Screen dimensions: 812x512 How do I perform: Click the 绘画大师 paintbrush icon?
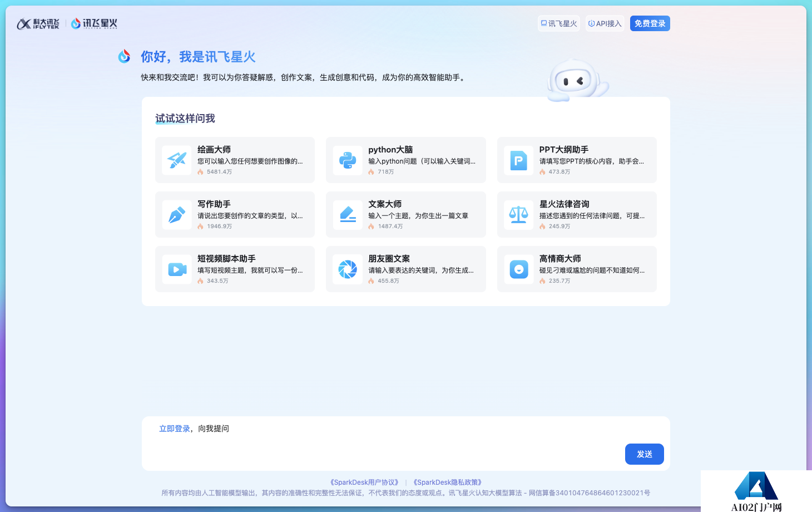click(x=177, y=160)
